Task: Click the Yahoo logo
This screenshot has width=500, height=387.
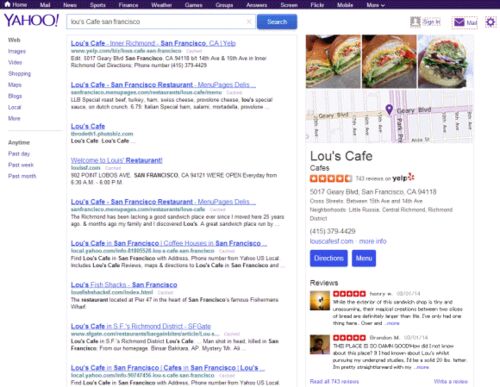Action: pyautogui.click(x=31, y=21)
